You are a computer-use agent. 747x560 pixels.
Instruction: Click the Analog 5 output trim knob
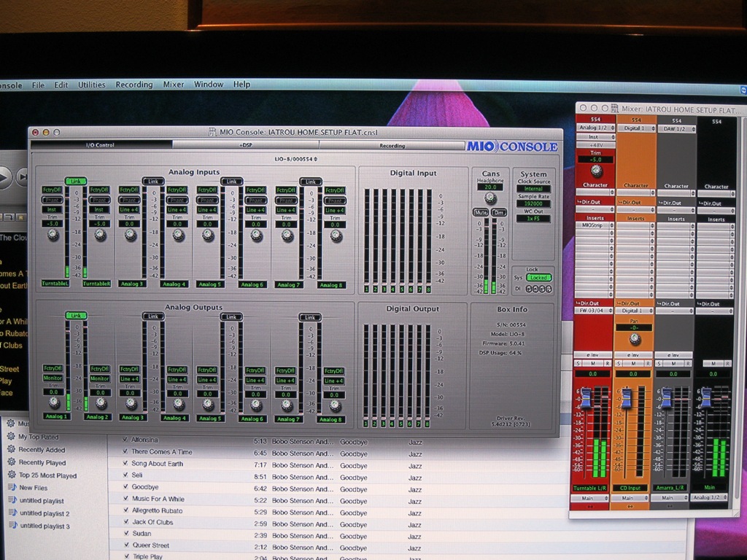pos(208,405)
